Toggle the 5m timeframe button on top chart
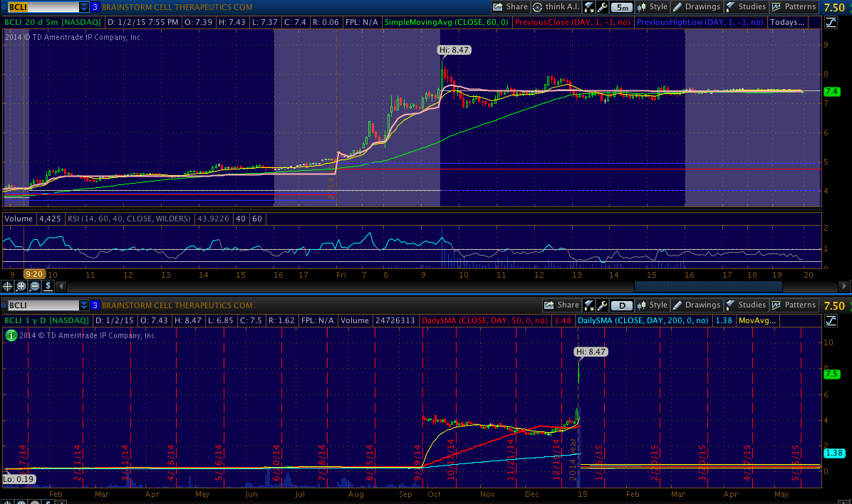This screenshot has width=852, height=504. [x=622, y=7]
